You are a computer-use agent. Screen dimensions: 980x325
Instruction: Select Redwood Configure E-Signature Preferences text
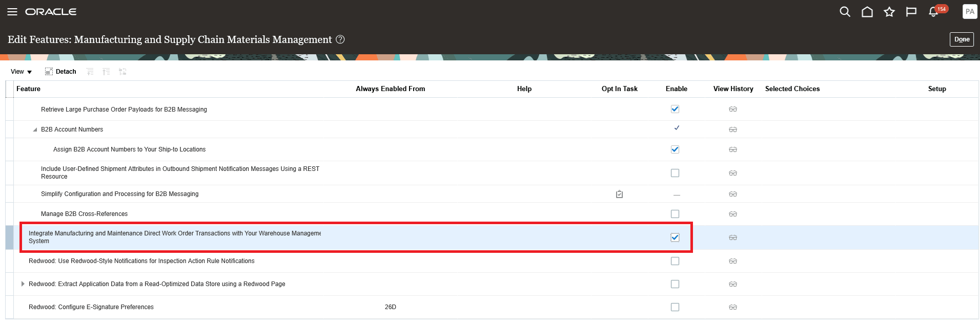91,307
